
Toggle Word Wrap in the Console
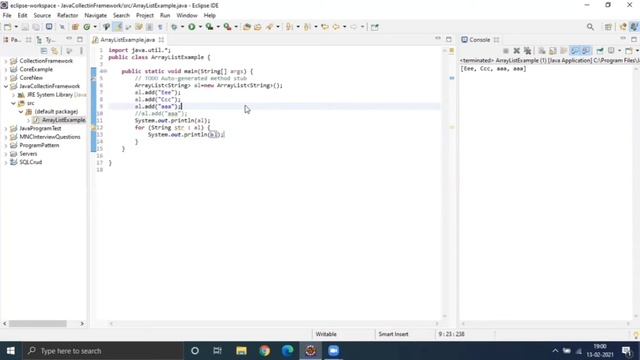pos(564,51)
